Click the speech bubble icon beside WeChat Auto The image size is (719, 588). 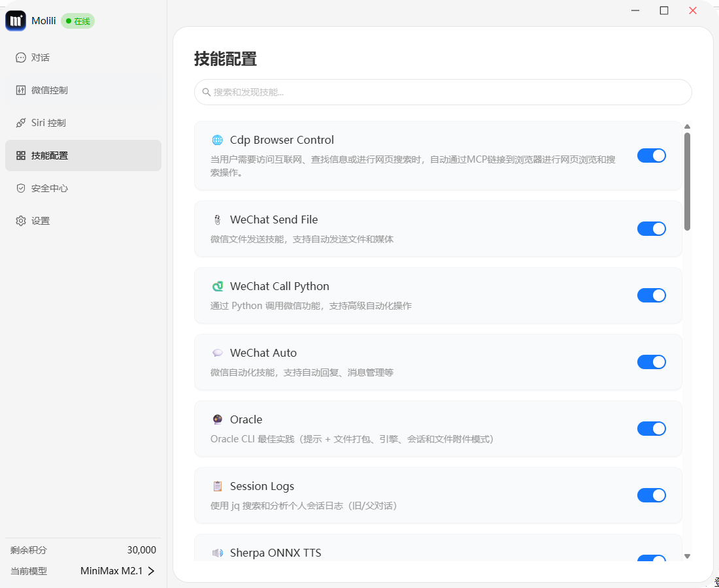(x=217, y=353)
